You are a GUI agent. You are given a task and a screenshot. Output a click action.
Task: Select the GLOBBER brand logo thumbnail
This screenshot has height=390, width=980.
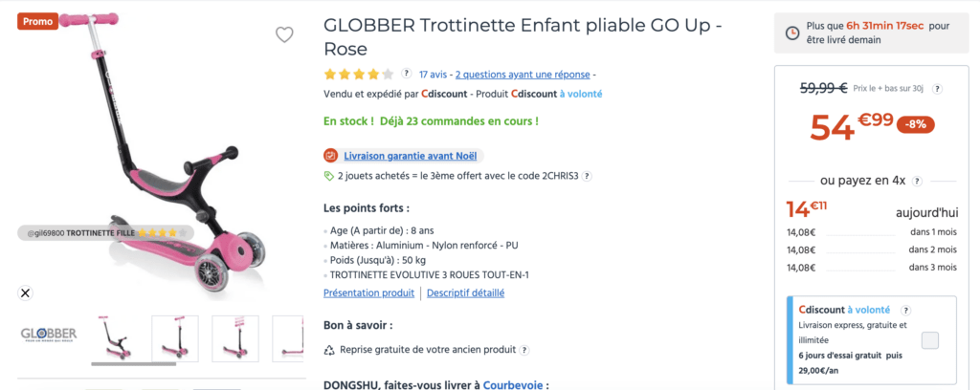[x=49, y=335]
